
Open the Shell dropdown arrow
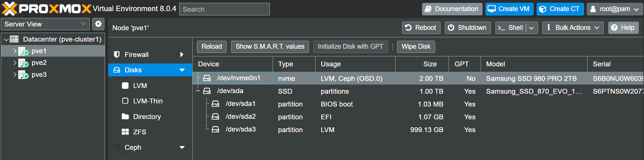531,28
